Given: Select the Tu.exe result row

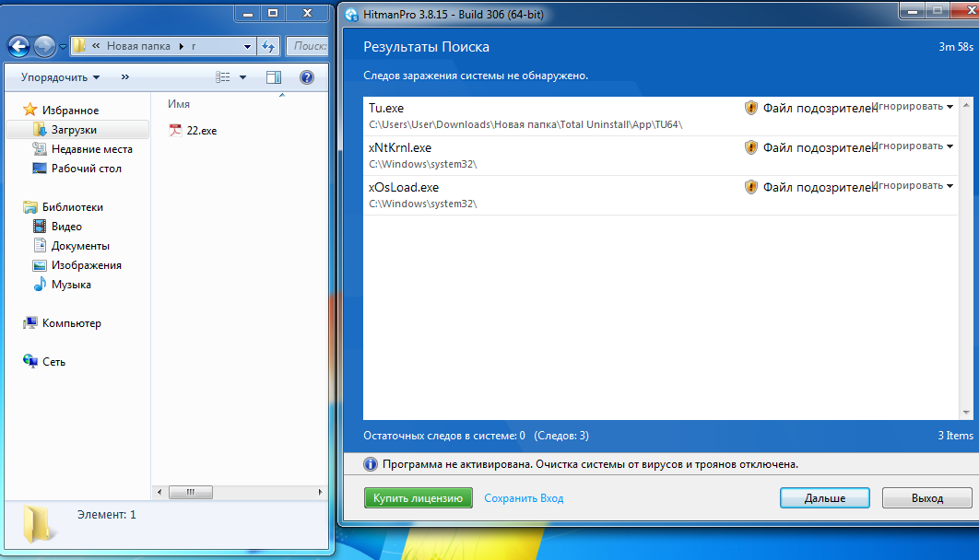Looking at the screenshot, I should (x=660, y=116).
